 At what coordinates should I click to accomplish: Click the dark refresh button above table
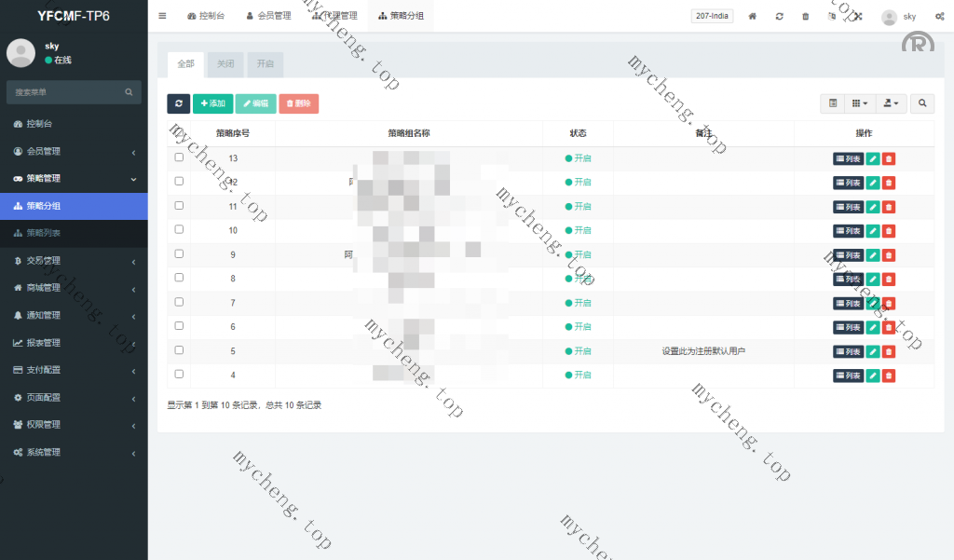tap(178, 103)
